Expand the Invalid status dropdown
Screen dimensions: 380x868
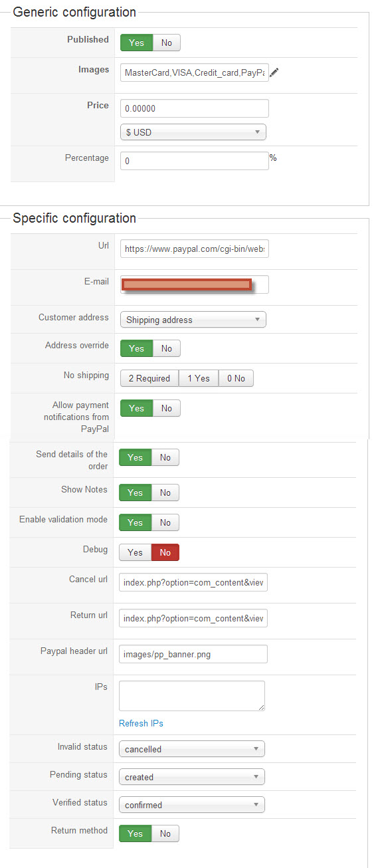192,749
